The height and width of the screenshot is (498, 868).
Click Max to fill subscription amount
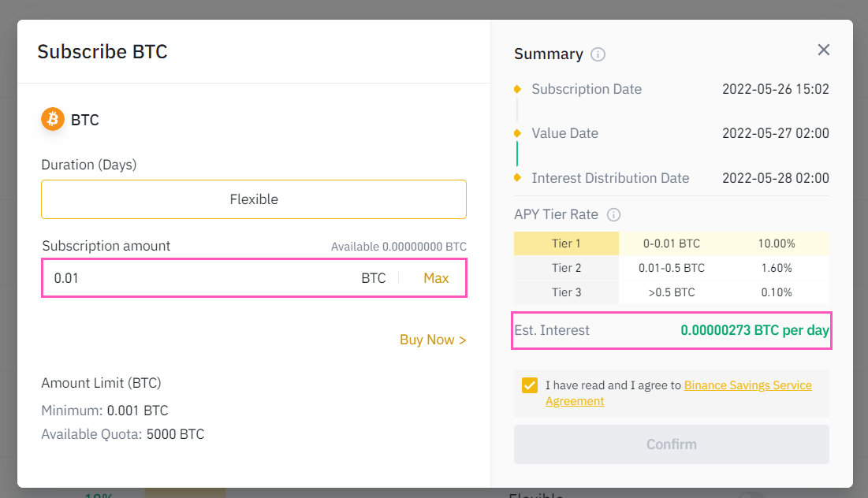[436, 278]
